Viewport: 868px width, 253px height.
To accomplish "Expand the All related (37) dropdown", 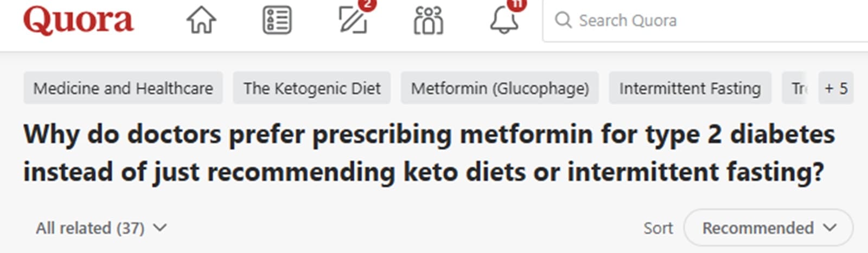I will (101, 228).
